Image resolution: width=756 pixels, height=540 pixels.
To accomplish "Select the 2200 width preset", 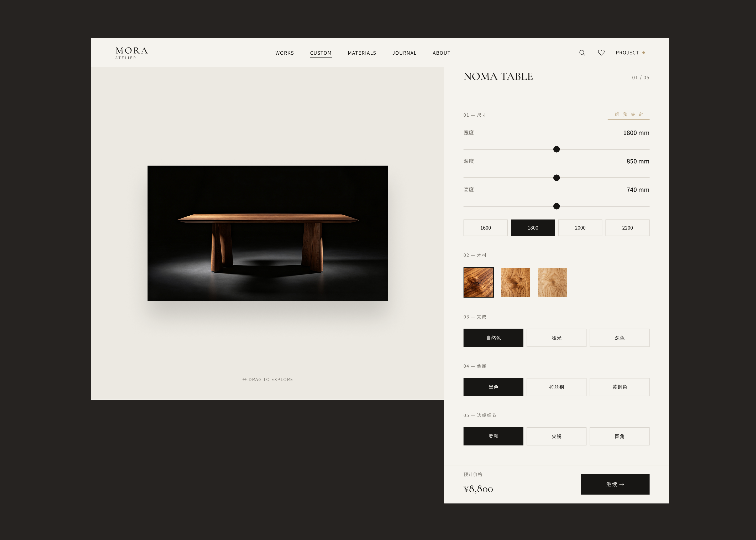I will 627,228.
